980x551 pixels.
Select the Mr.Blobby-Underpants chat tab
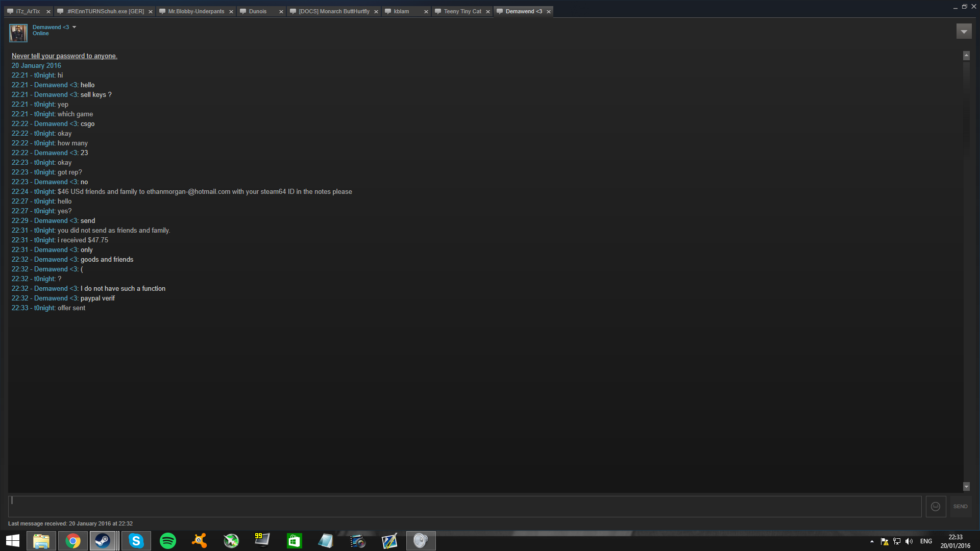pos(196,11)
